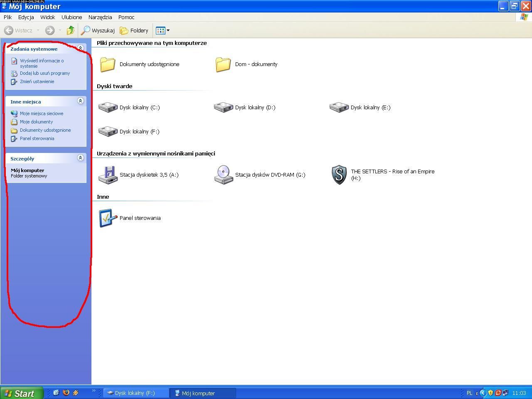This screenshot has height=399, width=532.
Task: Click the Start button on taskbar
Action: coord(22,393)
